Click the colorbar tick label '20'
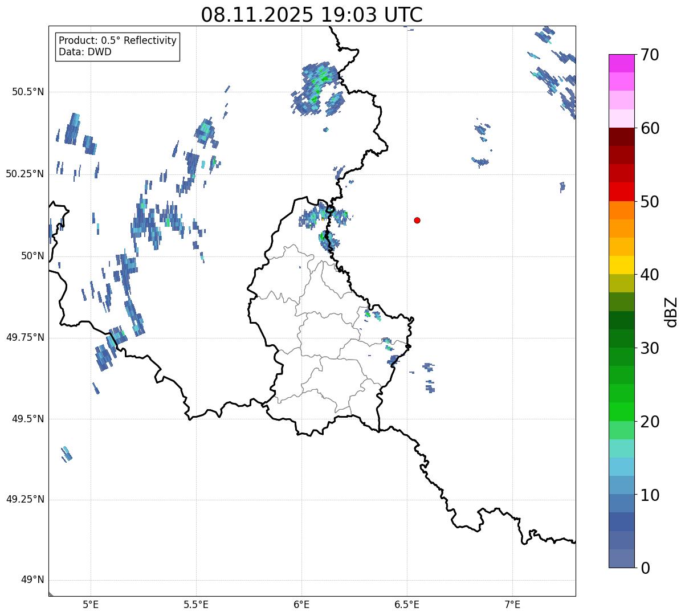 point(650,422)
